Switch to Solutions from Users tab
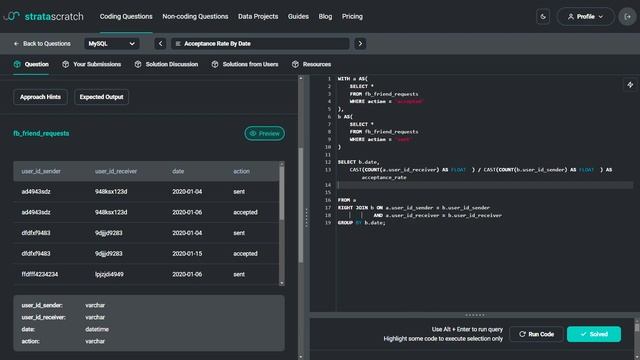 (244, 64)
